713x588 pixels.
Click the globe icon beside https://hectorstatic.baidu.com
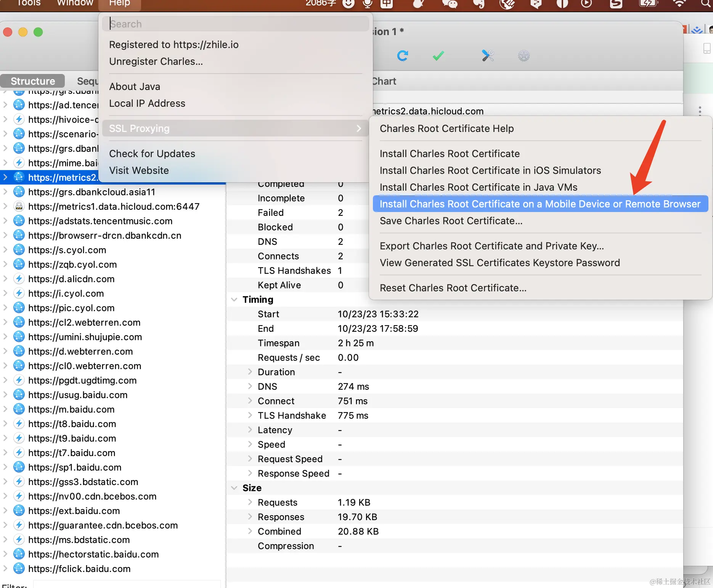19,554
